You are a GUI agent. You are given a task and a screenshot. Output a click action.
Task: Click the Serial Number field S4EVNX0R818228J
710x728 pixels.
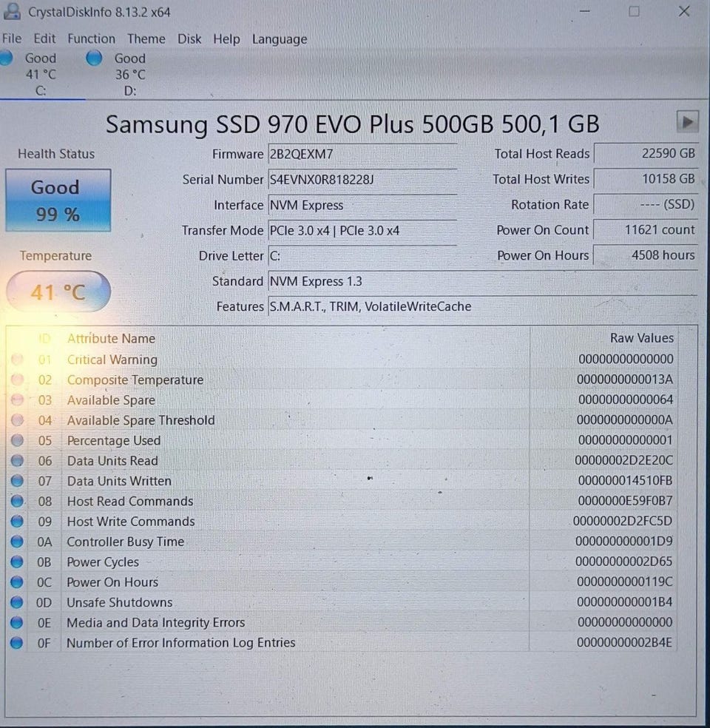tap(362, 179)
